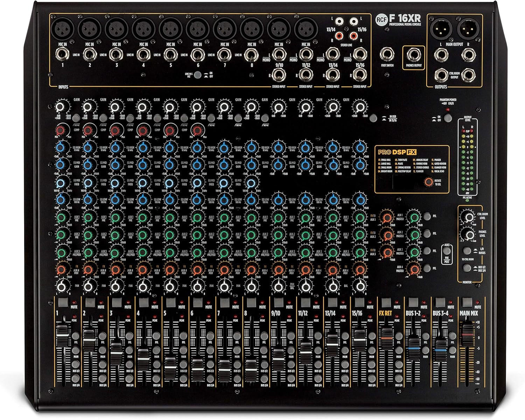Click the AUX 1 MASTER PFL button
525x420 pixels.
427,216
